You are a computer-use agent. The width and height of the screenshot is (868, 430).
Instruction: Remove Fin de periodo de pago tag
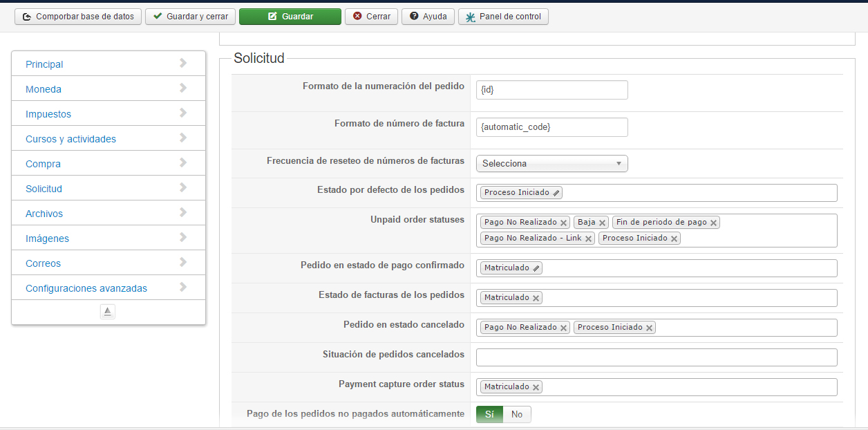tap(713, 223)
